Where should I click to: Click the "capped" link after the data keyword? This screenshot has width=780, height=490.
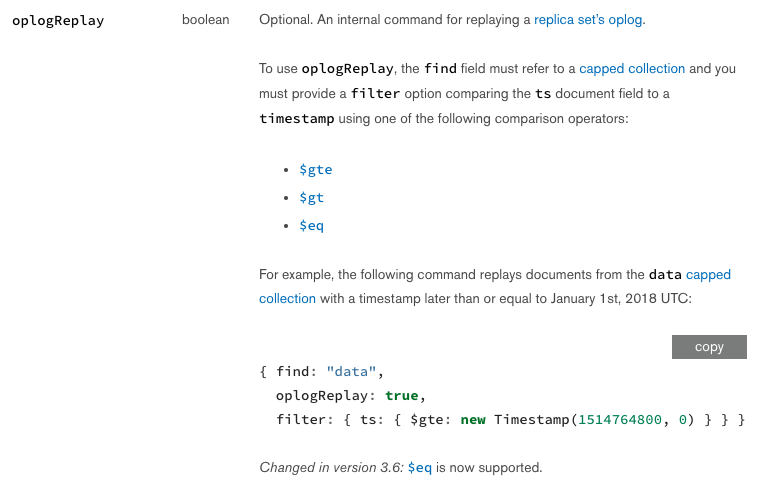tap(708, 274)
